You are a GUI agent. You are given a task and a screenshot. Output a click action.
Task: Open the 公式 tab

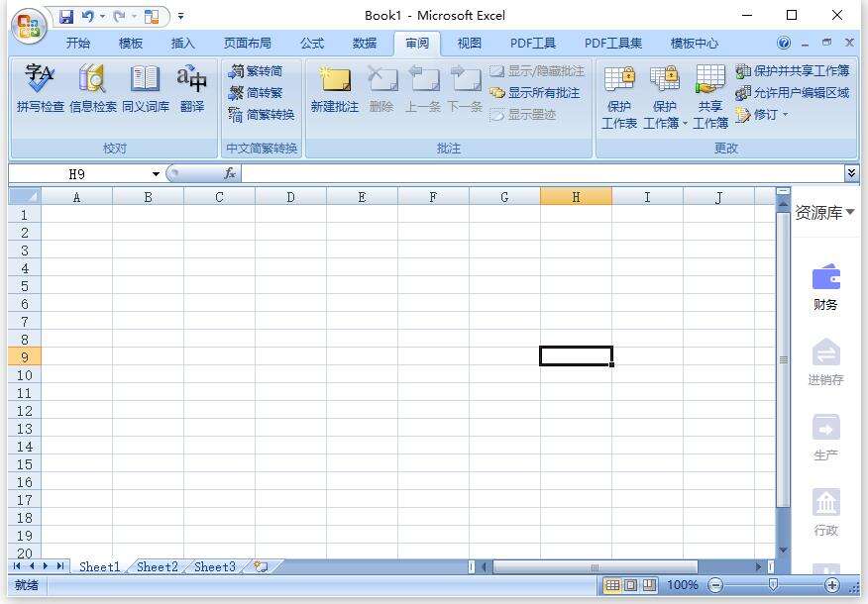pos(312,44)
